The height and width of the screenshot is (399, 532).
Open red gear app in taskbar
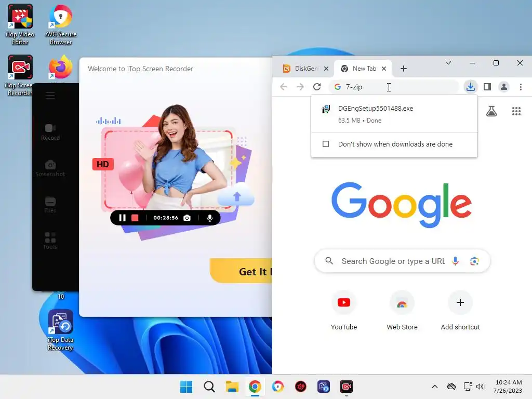[301, 387]
